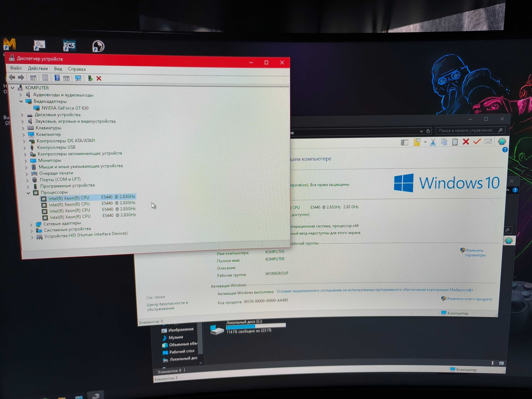
Task: Select NVIDIA GeForce GT 630
Action: click(65, 108)
